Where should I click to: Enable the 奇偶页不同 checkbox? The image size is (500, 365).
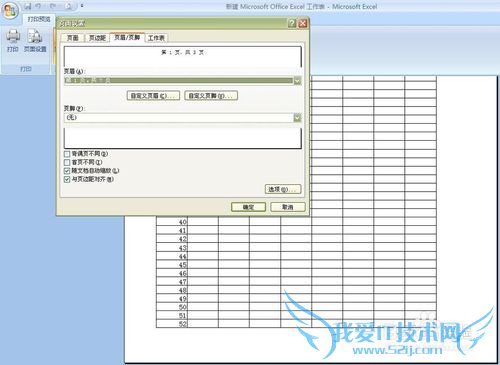tap(67, 154)
